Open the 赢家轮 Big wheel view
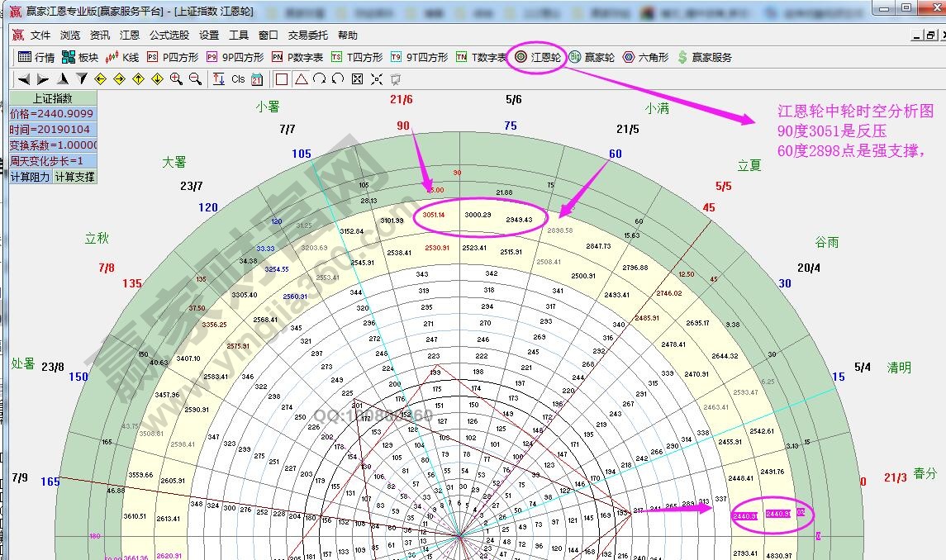This screenshot has width=946, height=560. coord(592,58)
